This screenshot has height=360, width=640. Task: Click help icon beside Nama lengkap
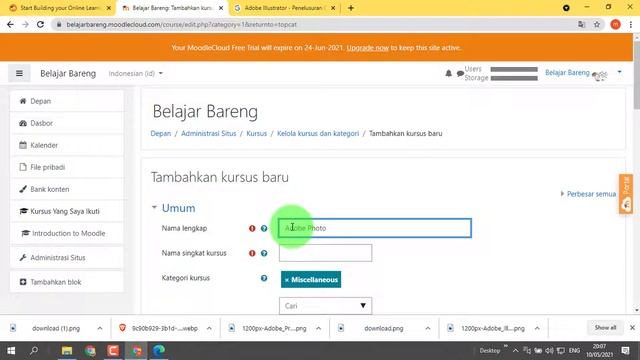tap(264, 229)
